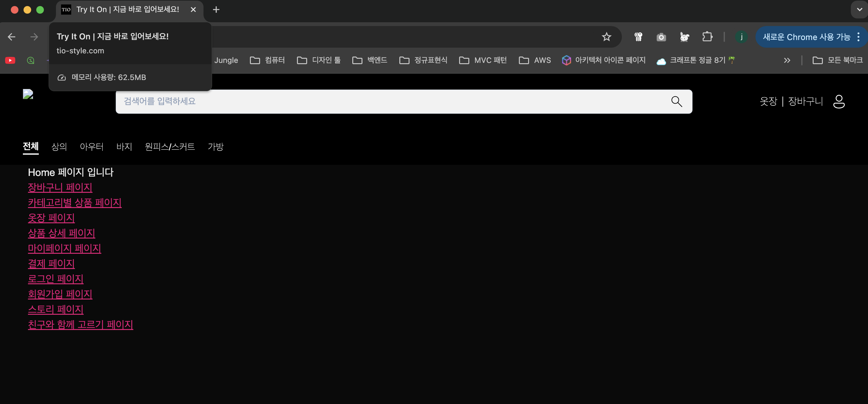The width and height of the screenshot is (868, 404).
Task: Click the magnifier search icon in search bar
Action: pyautogui.click(x=676, y=101)
